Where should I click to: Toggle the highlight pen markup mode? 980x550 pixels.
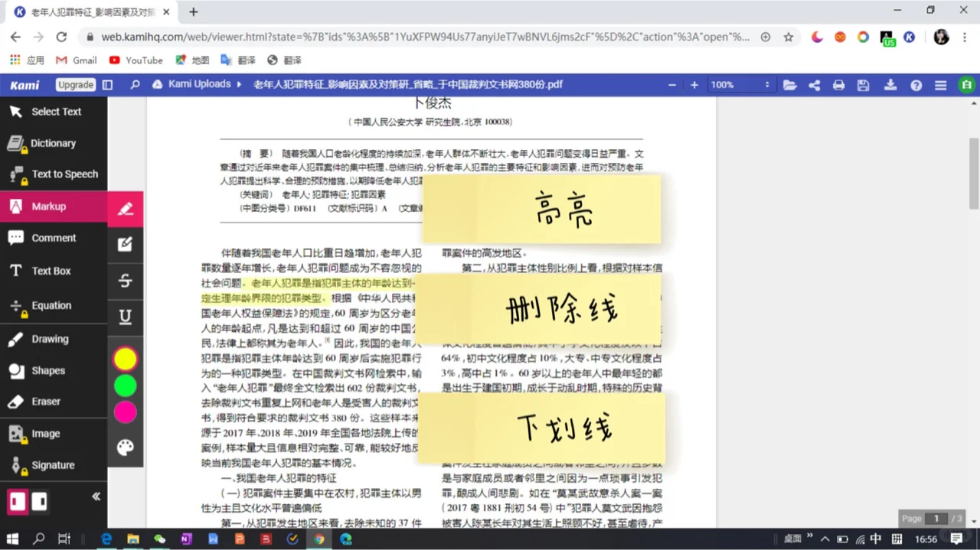click(125, 208)
